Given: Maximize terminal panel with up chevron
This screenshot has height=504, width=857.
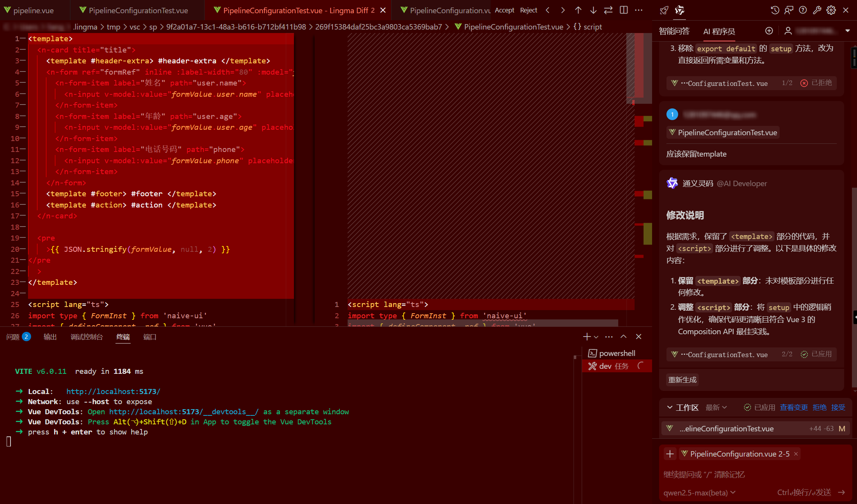Looking at the screenshot, I should [623, 337].
